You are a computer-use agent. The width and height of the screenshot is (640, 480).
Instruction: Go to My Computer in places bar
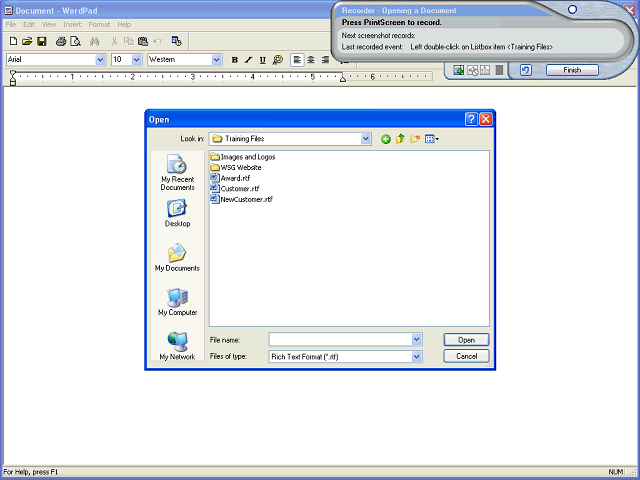click(178, 302)
